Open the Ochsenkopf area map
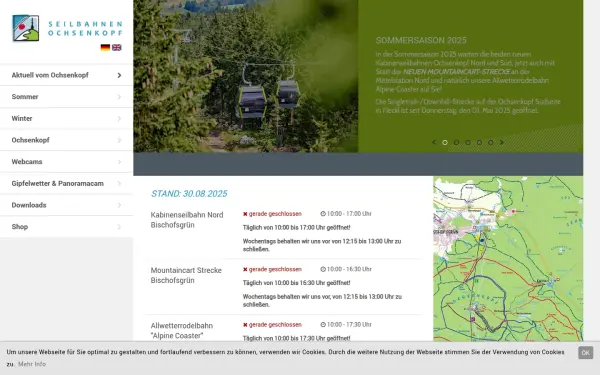This screenshot has height=375, width=600. [508, 259]
